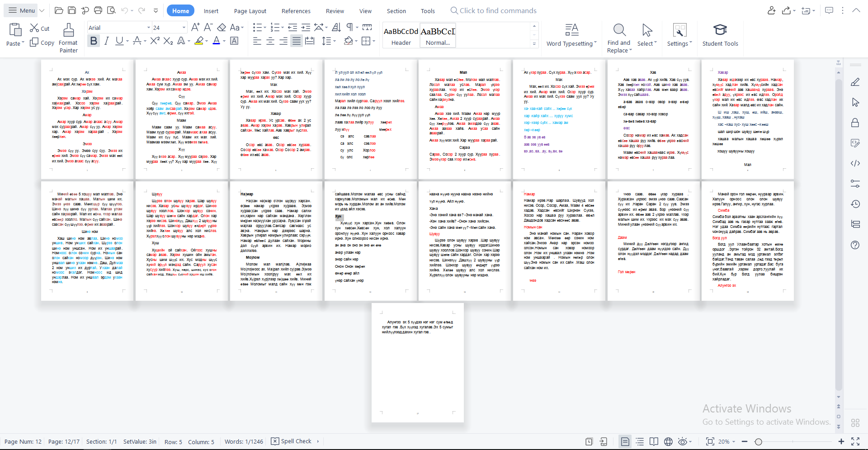Image resolution: width=868 pixels, height=450 pixels.
Task: Toggle Italic formatting
Action: (x=106, y=41)
